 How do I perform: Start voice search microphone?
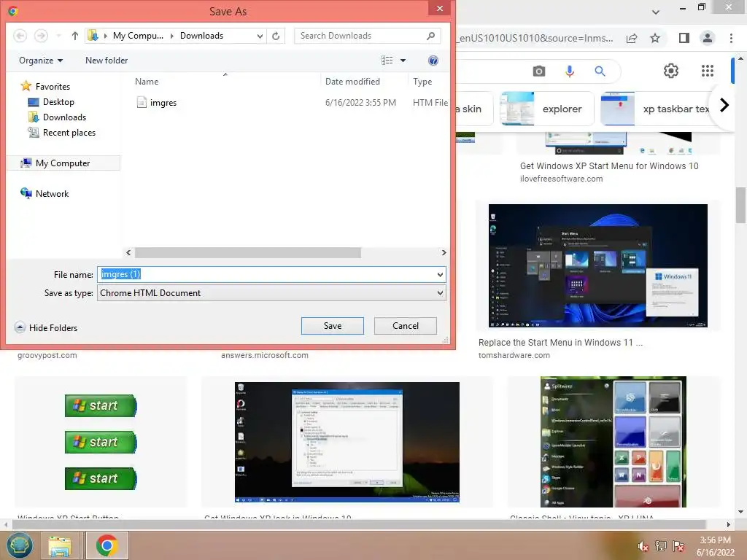tap(569, 71)
